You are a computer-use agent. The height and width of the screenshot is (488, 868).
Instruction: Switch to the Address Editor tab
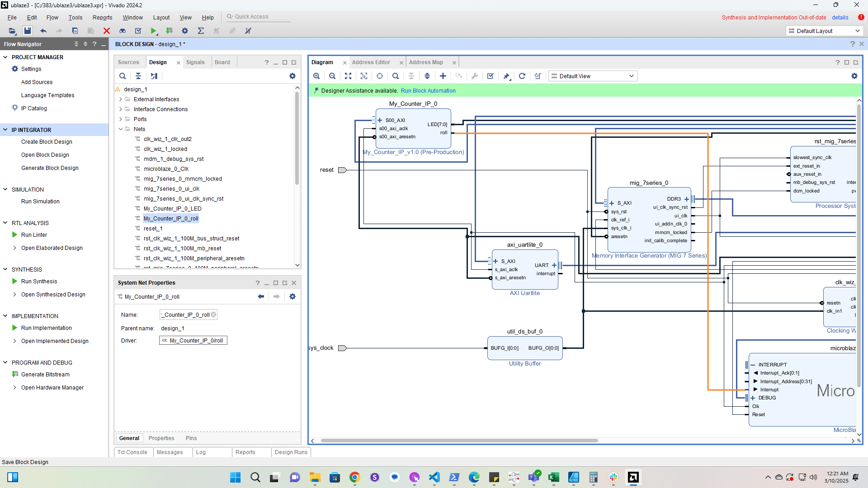coord(371,62)
